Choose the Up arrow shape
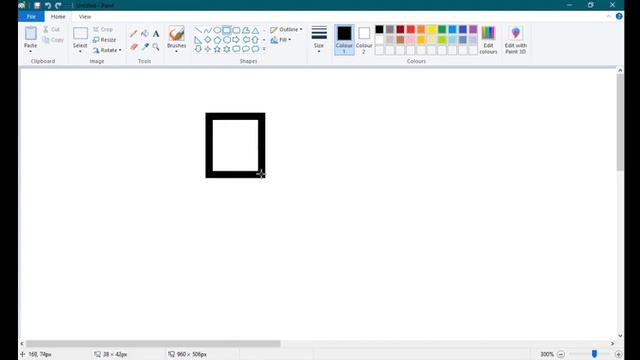Screen dimensions: 640x360 coord(255,40)
